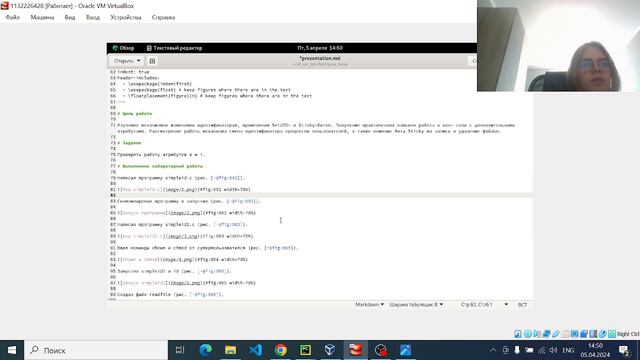Open the Ширина табуляции dropdown
Screen dimensions: 640x360
coord(416,304)
